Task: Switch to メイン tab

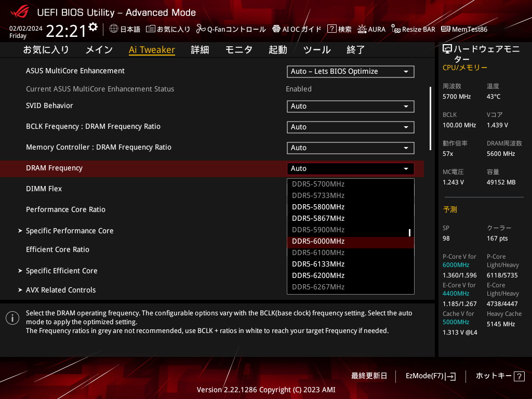Action: coord(99,50)
